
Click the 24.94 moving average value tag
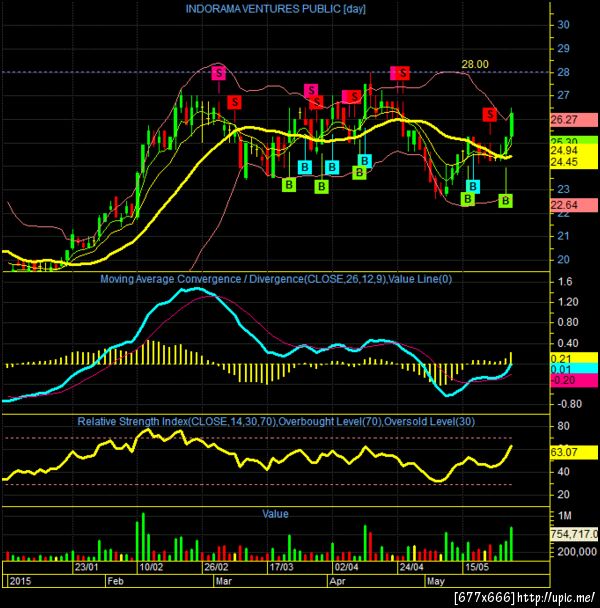574,150
